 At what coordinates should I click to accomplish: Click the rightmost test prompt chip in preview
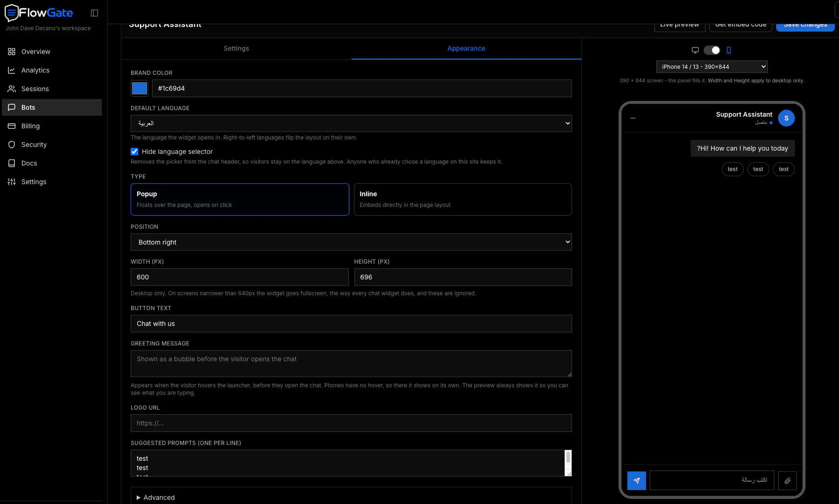784,169
